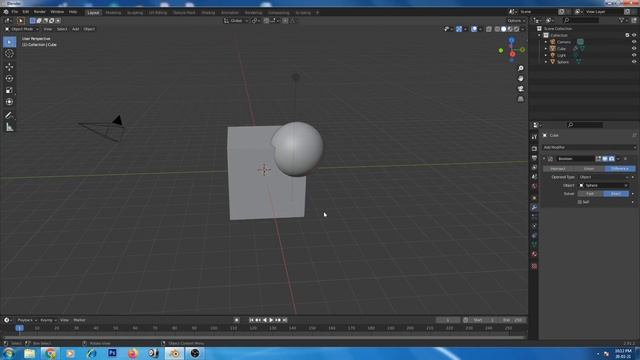Toggle auto keying record button
Image resolution: width=640 pixels, height=360 pixels.
coord(237,320)
